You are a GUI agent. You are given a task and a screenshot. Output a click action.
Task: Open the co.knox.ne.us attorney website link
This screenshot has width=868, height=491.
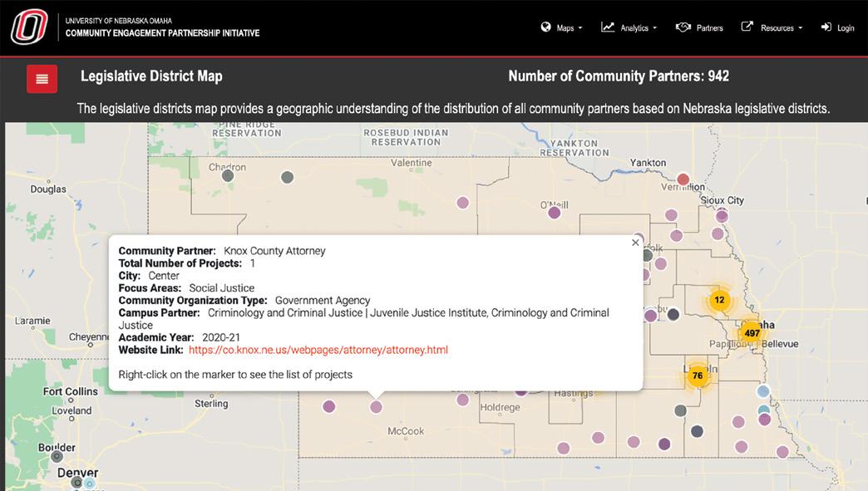(318, 350)
